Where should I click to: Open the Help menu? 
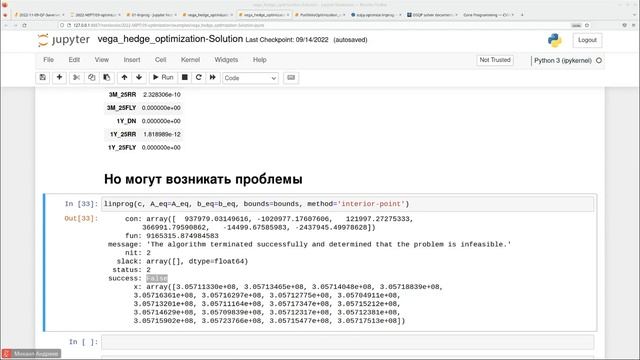260,60
